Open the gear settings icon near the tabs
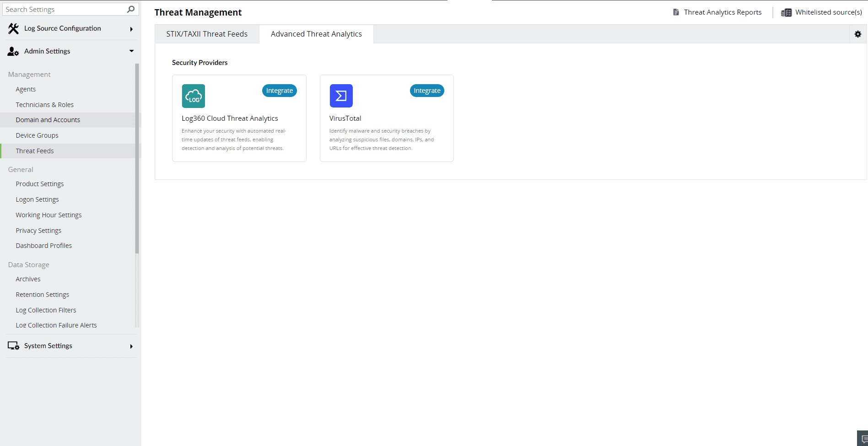The image size is (868, 446). [857, 33]
